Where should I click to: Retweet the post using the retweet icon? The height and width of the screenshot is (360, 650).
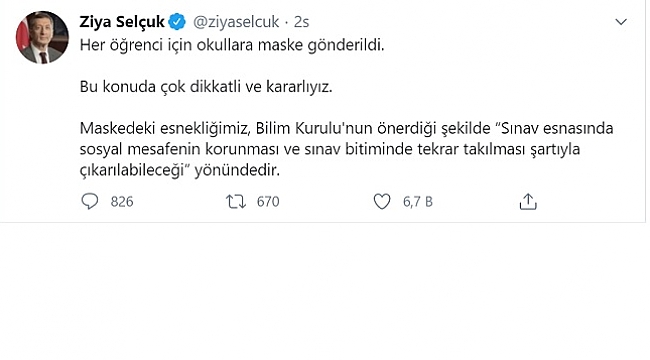pos(236,202)
